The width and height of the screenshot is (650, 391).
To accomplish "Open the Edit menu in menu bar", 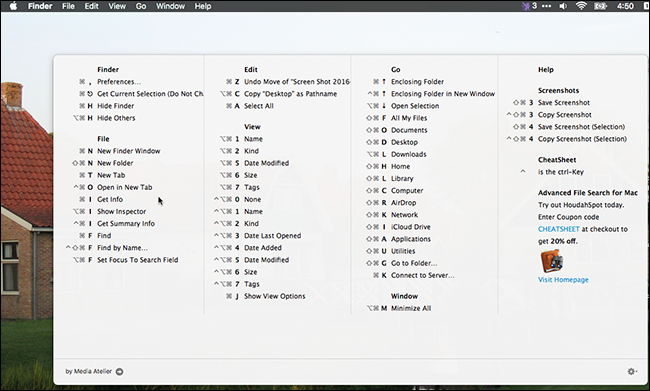I will pyautogui.click(x=91, y=6).
